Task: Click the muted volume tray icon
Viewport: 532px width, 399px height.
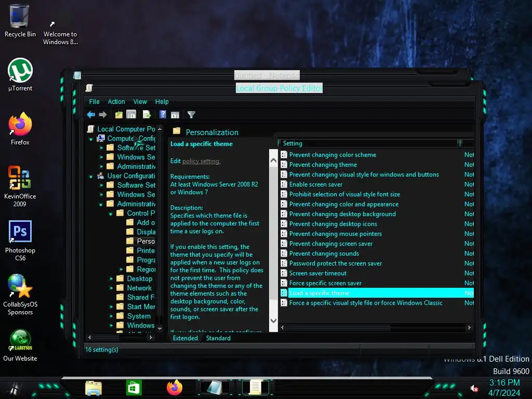Action: [474, 389]
